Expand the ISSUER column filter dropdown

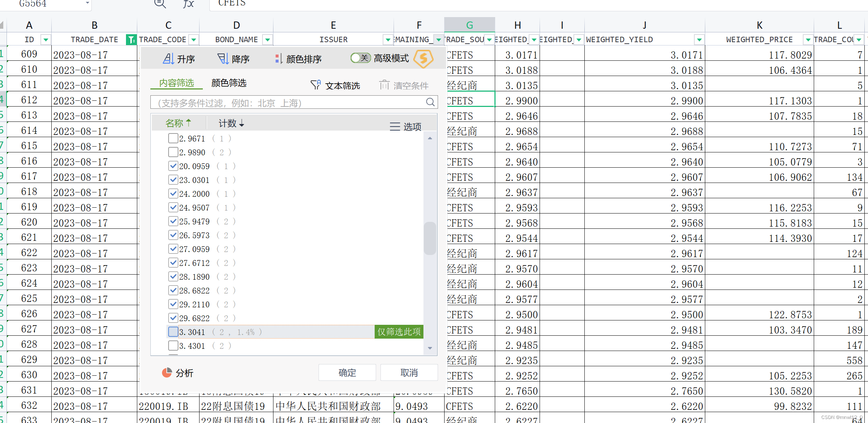388,39
